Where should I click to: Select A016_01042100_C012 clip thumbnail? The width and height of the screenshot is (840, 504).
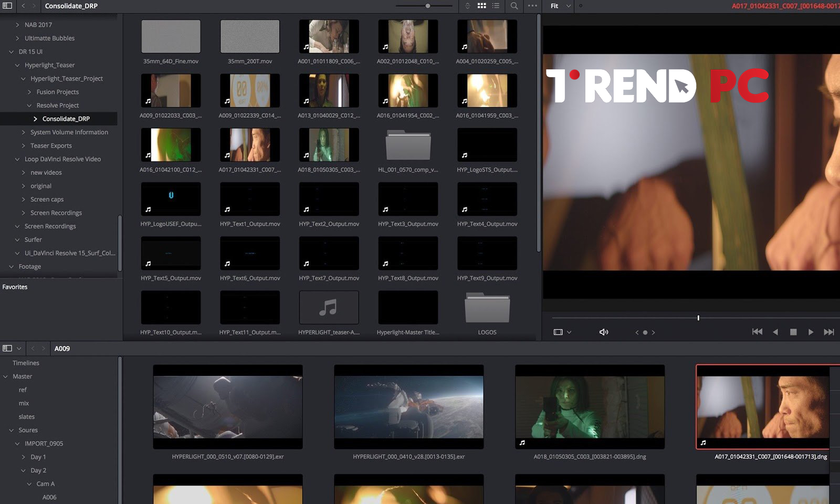171,145
